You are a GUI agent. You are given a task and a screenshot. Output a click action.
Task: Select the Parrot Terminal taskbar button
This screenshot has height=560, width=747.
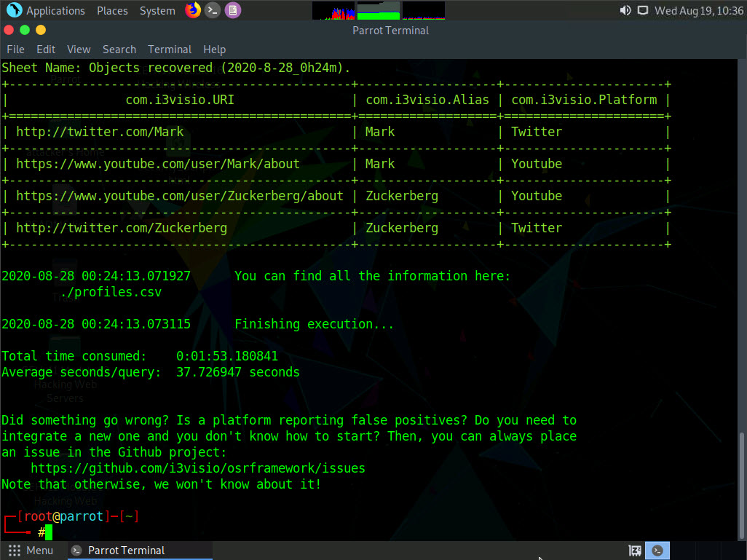(140, 551)
